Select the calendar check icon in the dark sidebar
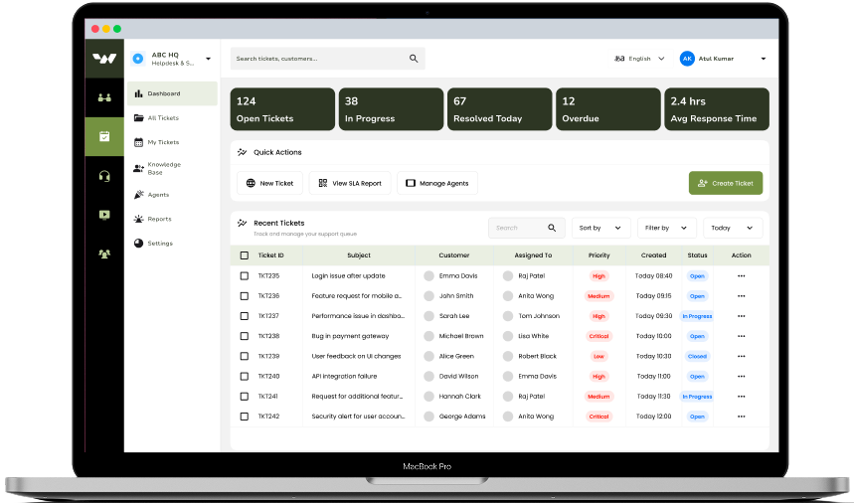 (104, 136)
